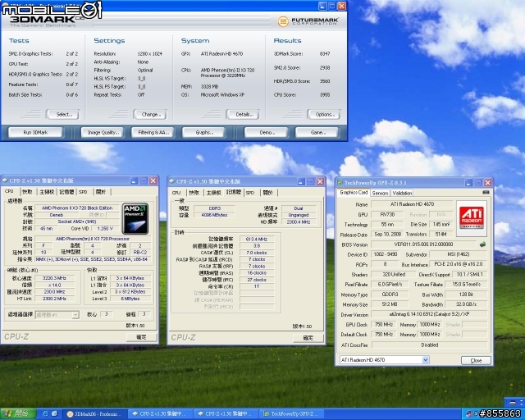Click the middle CPU-Z memory window's title icon

[171, 181]
